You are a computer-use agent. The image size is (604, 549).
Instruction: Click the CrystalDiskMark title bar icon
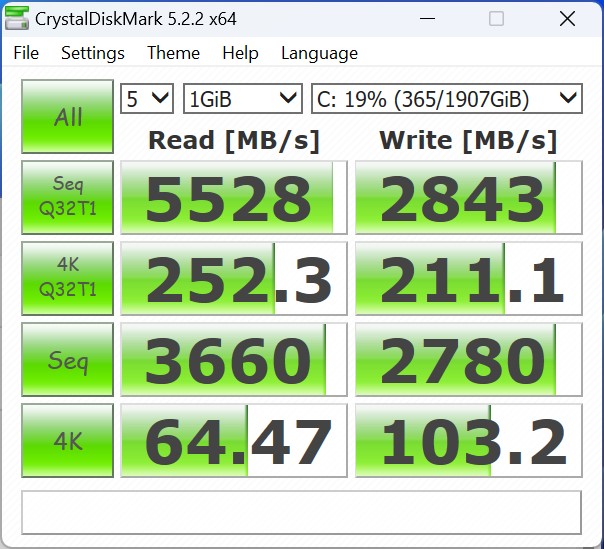(17, 18)
